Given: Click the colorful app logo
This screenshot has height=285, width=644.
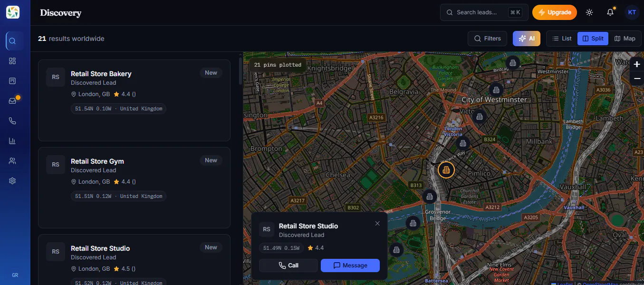Looking at the screenshot, I should [13, 12].
